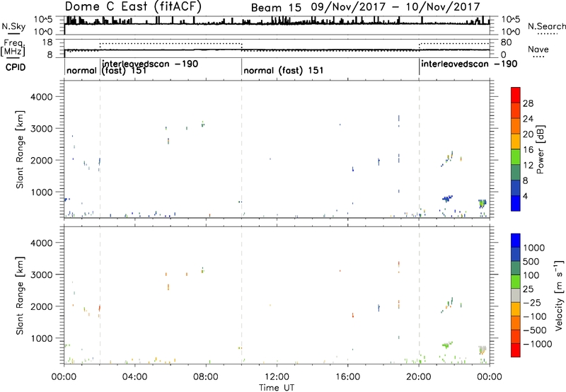Click the '12:00' time tick label
The height and width of the screenshot is (392, 566).
(277, 377)
